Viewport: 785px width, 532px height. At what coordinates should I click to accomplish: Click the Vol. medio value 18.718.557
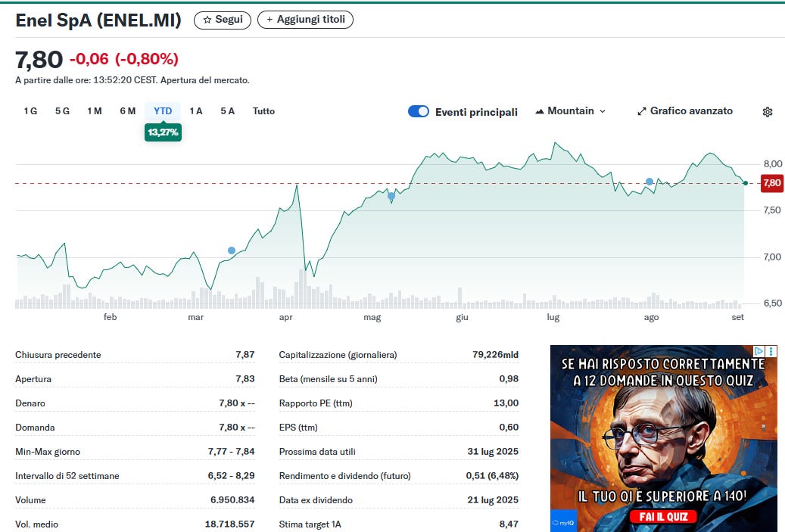coord(230,524)
